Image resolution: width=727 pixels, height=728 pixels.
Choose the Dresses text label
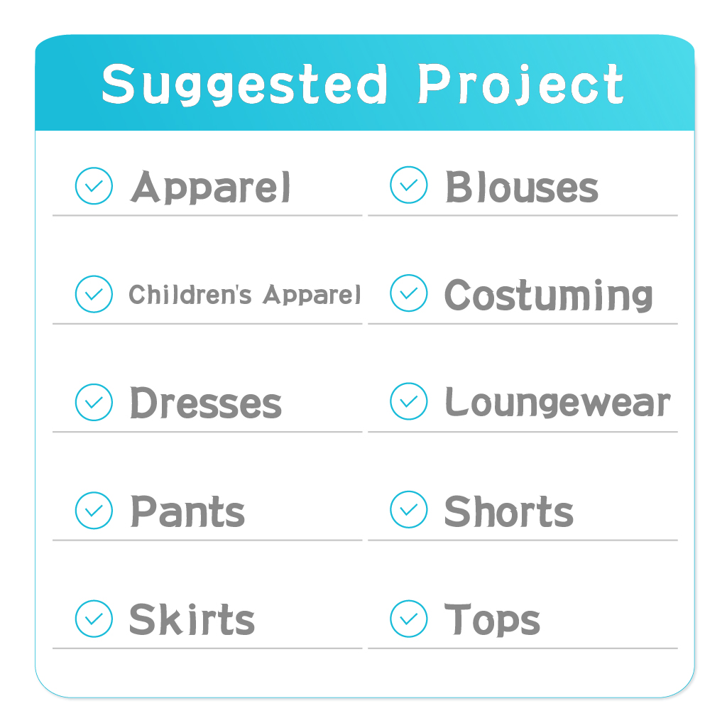(x=206, y=403)
